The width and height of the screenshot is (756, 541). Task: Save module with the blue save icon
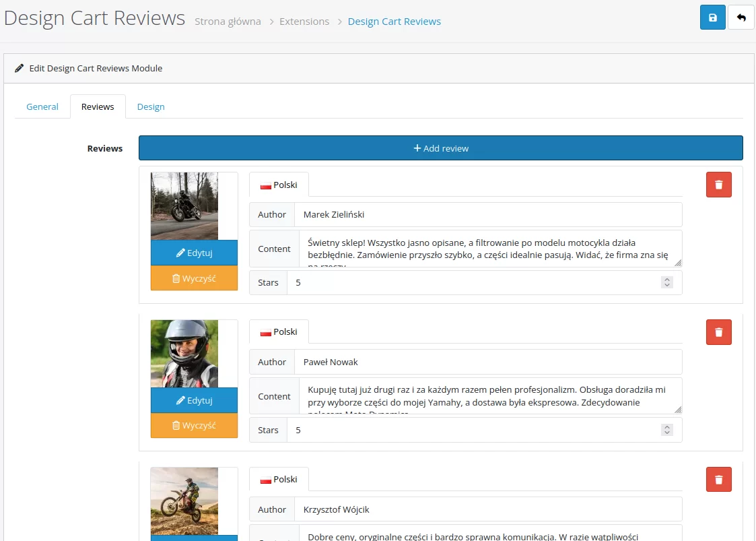(712, 18)
